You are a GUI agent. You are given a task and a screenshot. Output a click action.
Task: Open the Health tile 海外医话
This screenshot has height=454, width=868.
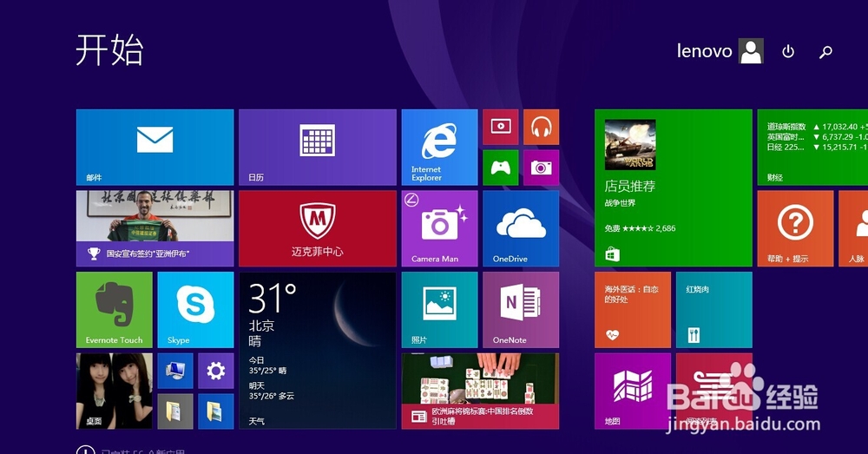[x=633, y=310]
